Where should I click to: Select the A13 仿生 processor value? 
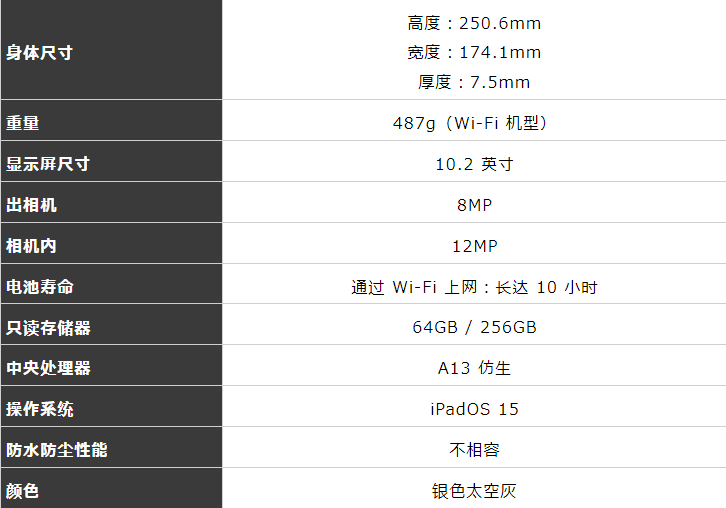point(474,368)
